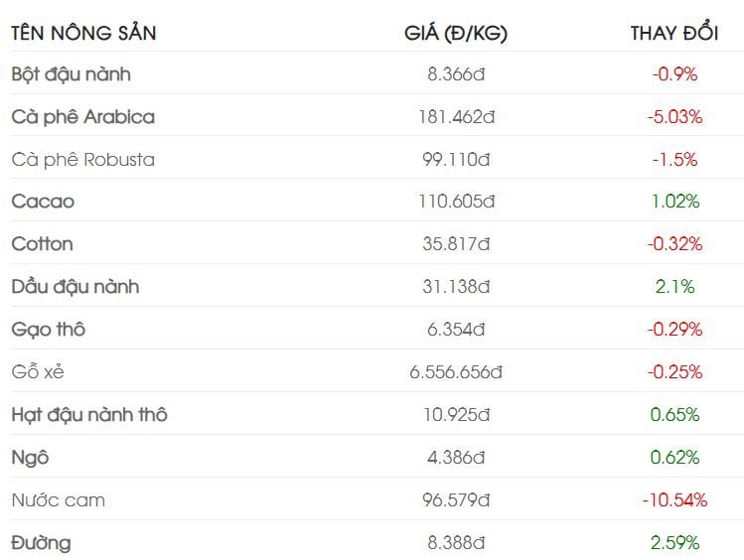Select the Đường commodity name

(42, 543)
